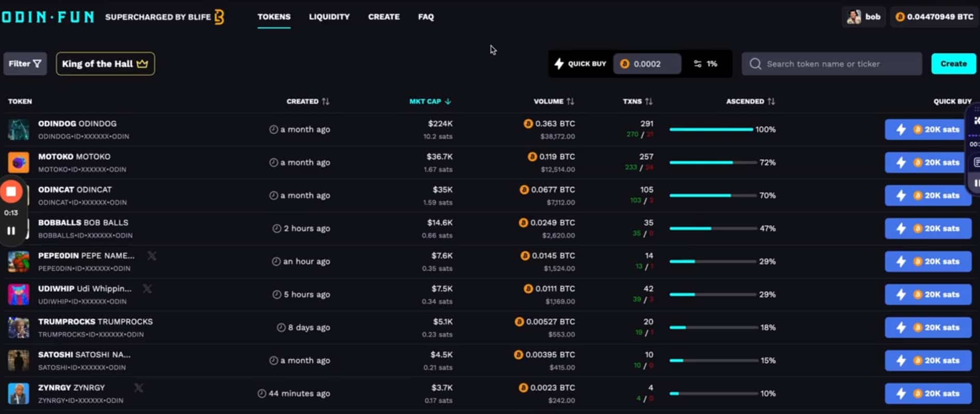Sort by Volume column
980x414 pixels.
tap(554, 102)
